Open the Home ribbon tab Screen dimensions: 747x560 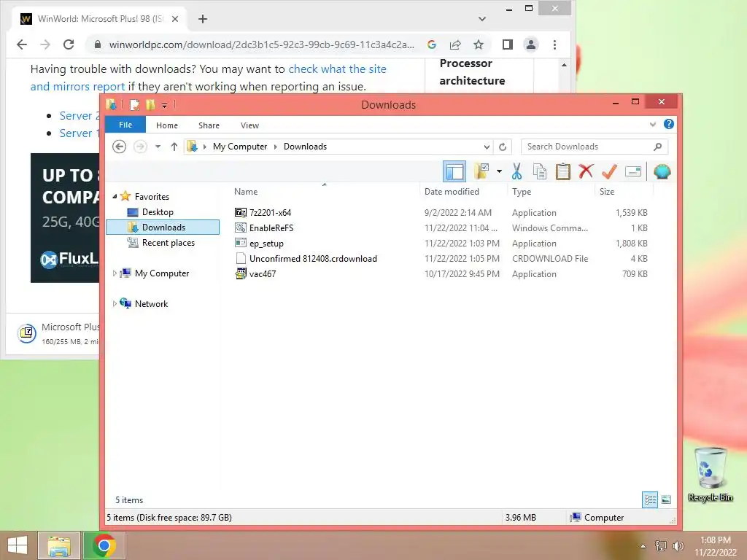[167, 125]
